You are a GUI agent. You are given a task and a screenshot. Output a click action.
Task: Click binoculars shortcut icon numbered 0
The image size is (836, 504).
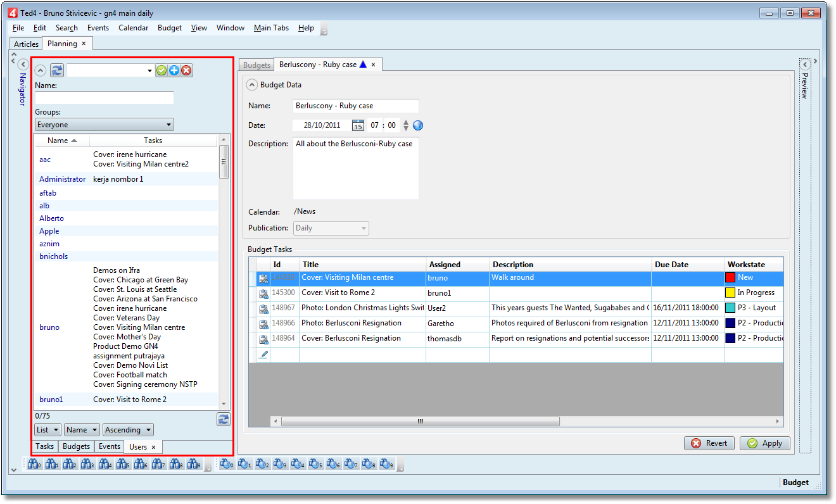(x=34, y=464)
